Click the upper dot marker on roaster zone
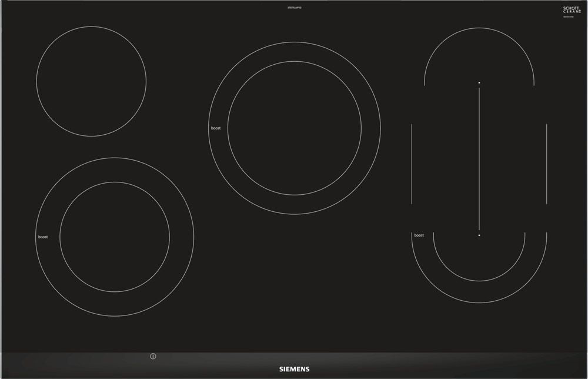 tap(479, 82)
